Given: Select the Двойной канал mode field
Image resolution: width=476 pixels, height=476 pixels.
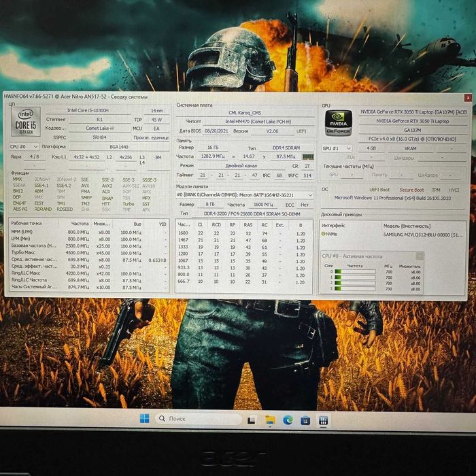Looking at the screenshot, I should [241, 166].
